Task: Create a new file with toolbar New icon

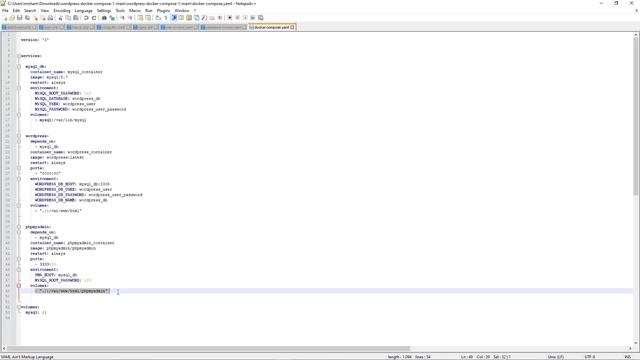Action: (5, 18)
